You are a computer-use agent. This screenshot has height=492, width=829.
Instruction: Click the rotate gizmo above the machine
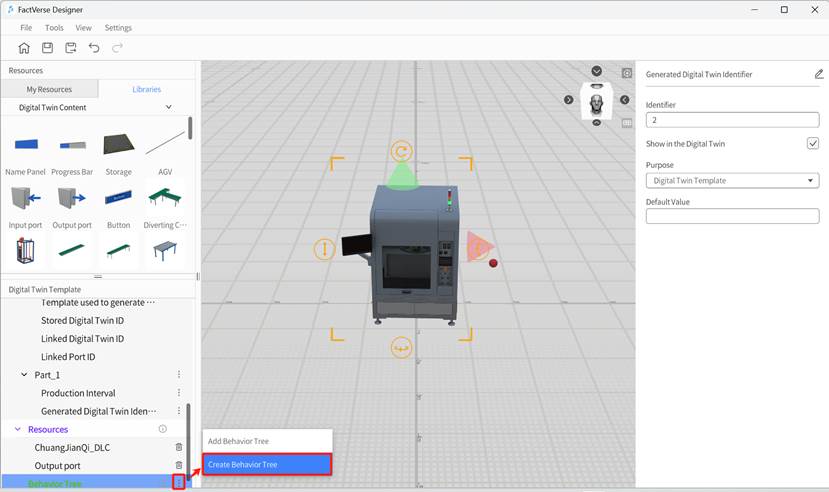401,151
